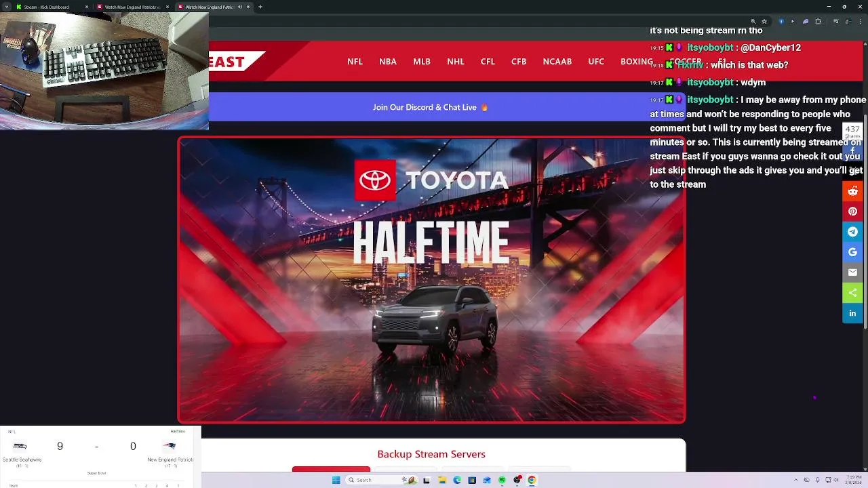
Task: Select the red backup stream server button
Action: pos(331,469)
